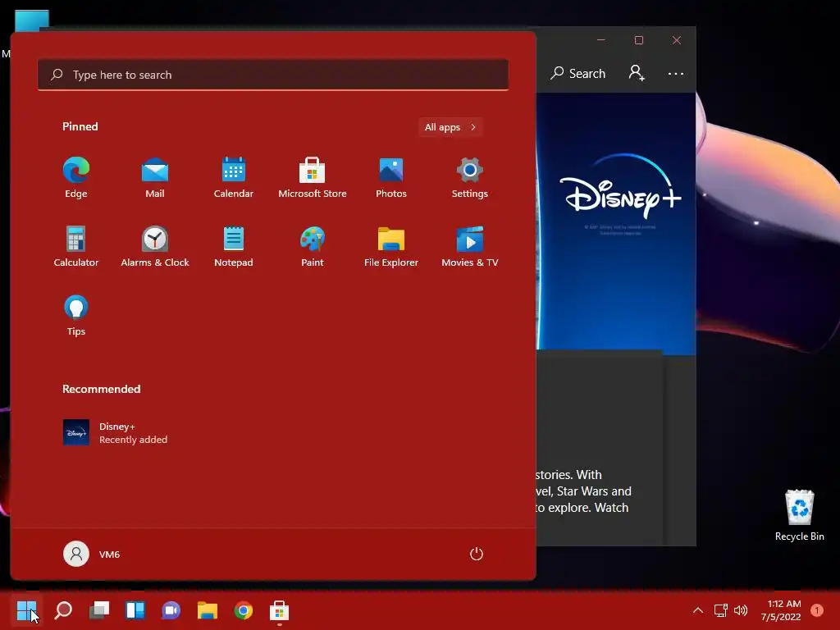Open the Store three-dots more menu
Screen dimensions: 840x630
coord(676,73)
